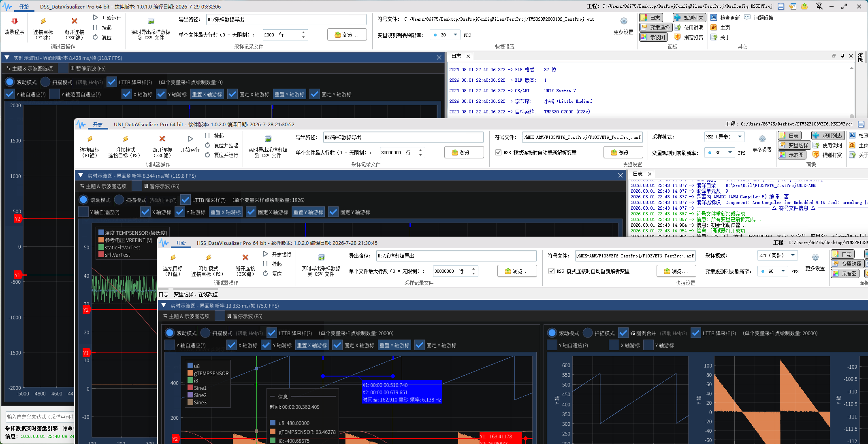Switch to 变量选择、在线改值 tab in HSS window

(x=196, y=294)
